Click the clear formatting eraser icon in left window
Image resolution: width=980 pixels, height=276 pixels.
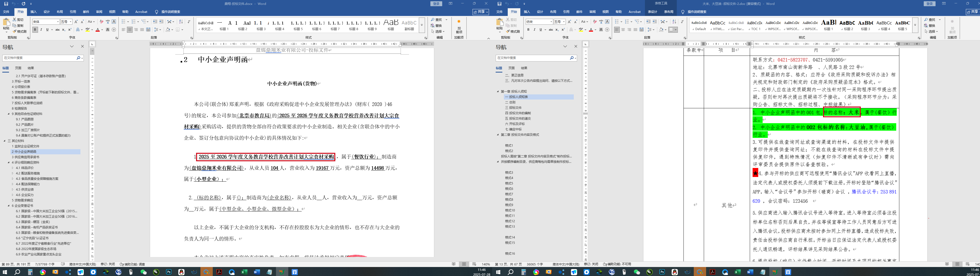tap(101, 22)
